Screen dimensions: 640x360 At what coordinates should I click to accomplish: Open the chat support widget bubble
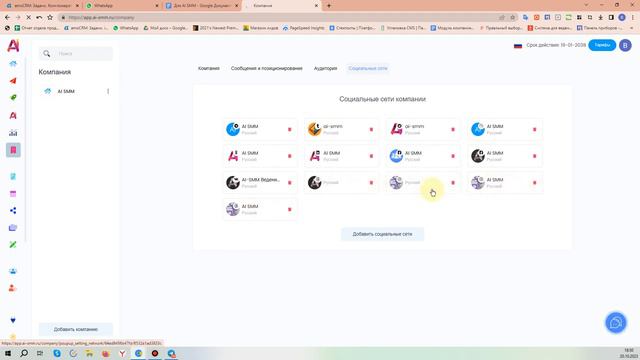tap(616, 323)
